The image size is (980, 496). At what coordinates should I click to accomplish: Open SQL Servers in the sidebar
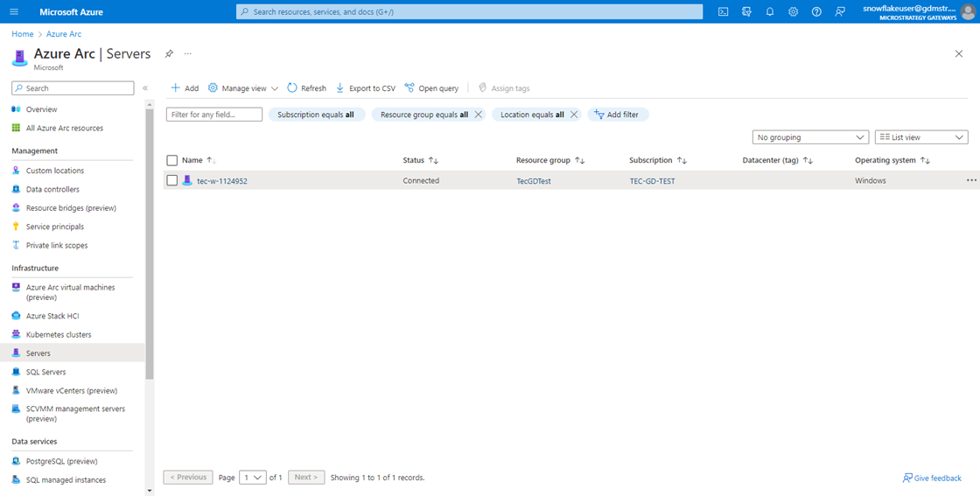pos(45,373)
